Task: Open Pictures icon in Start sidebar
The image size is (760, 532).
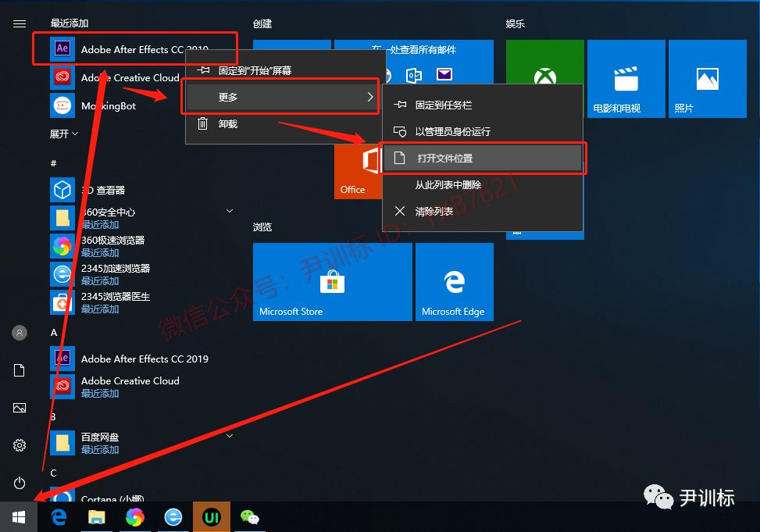Action: point(20,408)
